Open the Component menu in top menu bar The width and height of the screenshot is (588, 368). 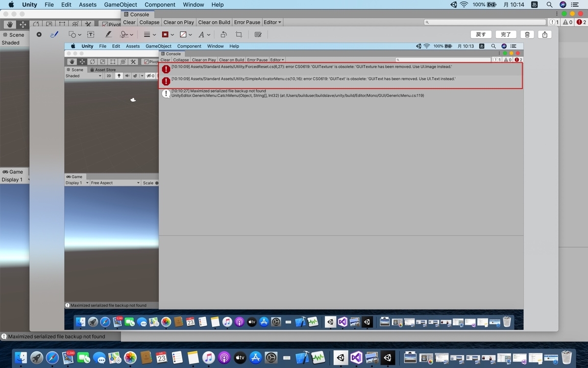click(x=160, y=4)
